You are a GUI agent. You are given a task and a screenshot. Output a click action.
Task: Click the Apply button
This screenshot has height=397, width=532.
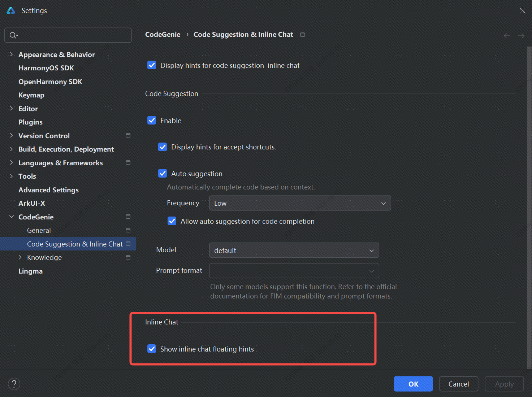coord(504,384)
